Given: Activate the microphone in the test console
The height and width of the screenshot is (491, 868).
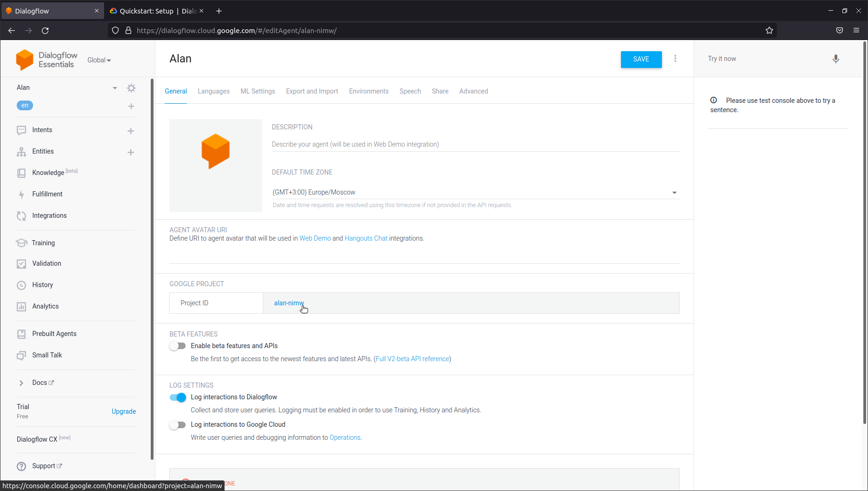Looking at the screenshot, I should (835, 59).
